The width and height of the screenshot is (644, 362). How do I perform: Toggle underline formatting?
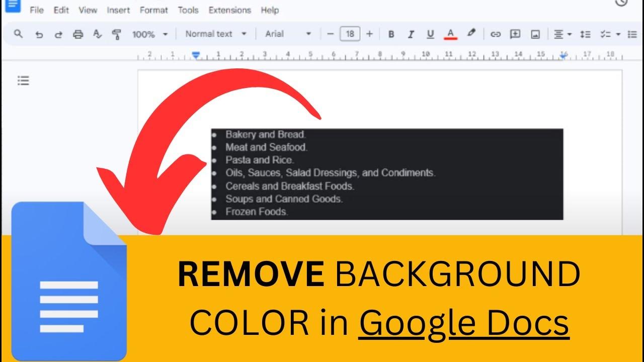(430, 35)
